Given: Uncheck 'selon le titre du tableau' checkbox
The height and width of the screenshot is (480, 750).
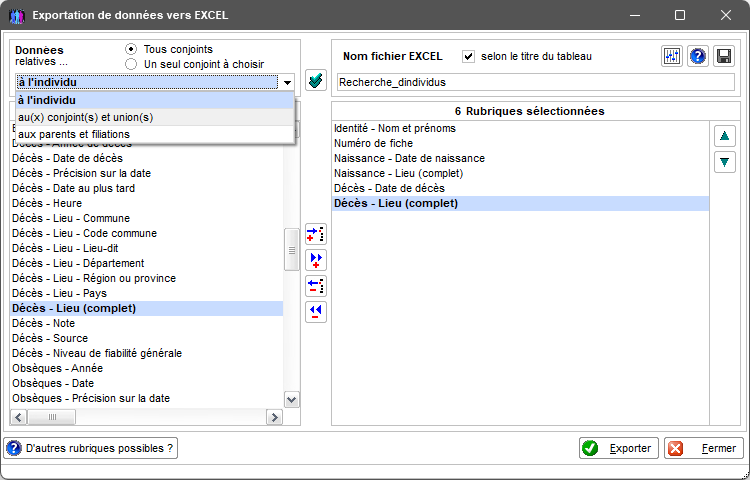Looking at the screenshot, I should coord(468,56).
